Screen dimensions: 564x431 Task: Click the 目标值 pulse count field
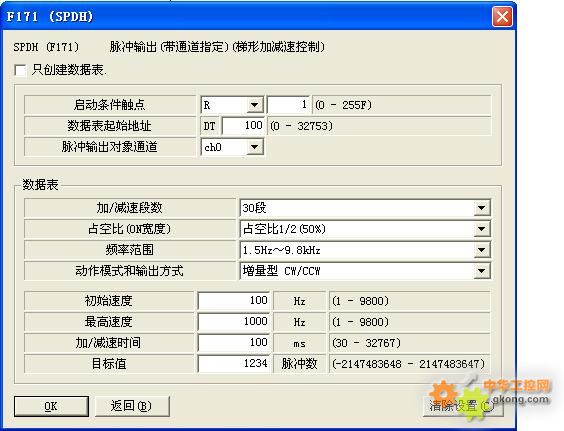pyautogui.click(x=233, y=363)
